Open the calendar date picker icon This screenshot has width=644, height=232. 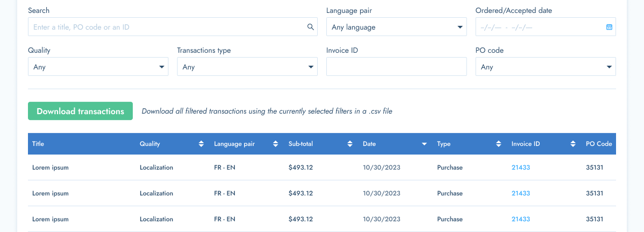click(x=609, y=27)
